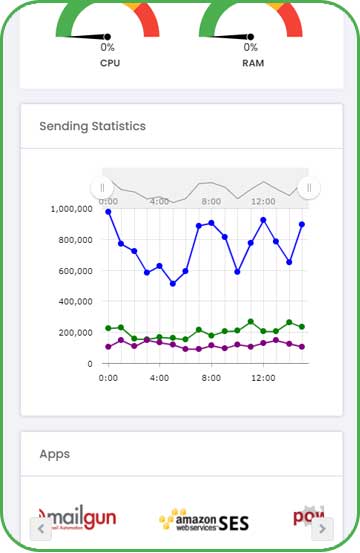The width and height of the screenshot is (360, 553).
Task: Grab the right range selector handle
Action: point(309,188)
